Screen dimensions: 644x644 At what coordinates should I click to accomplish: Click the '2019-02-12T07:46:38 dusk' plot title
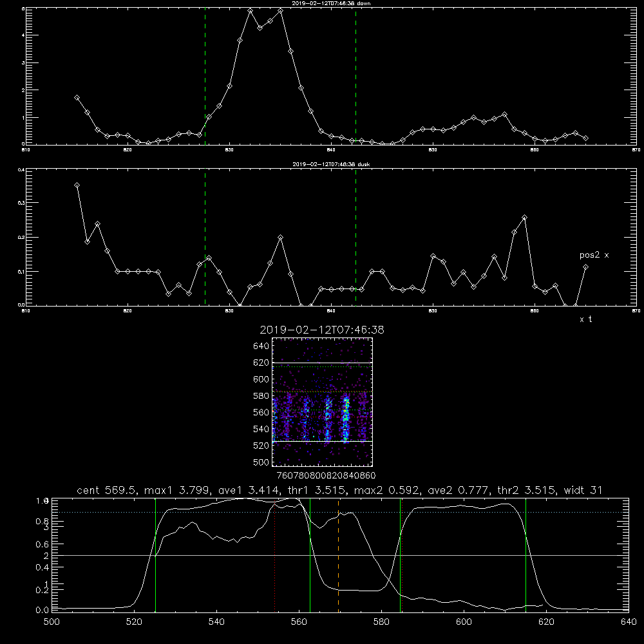(x=331, y=164)
